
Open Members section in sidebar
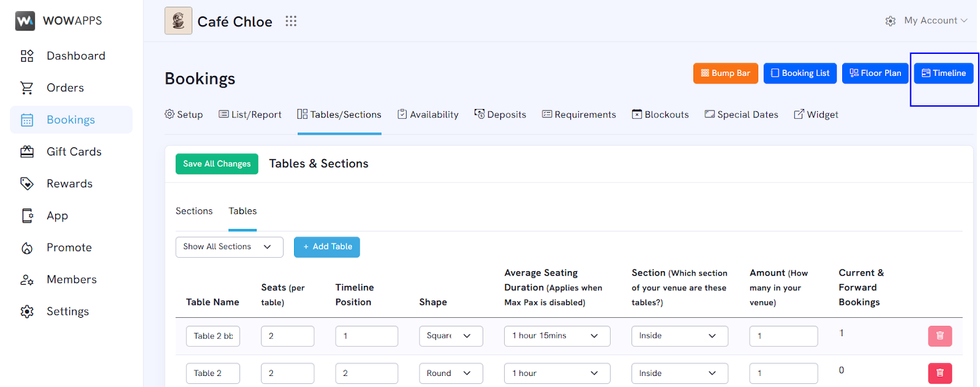70,279
